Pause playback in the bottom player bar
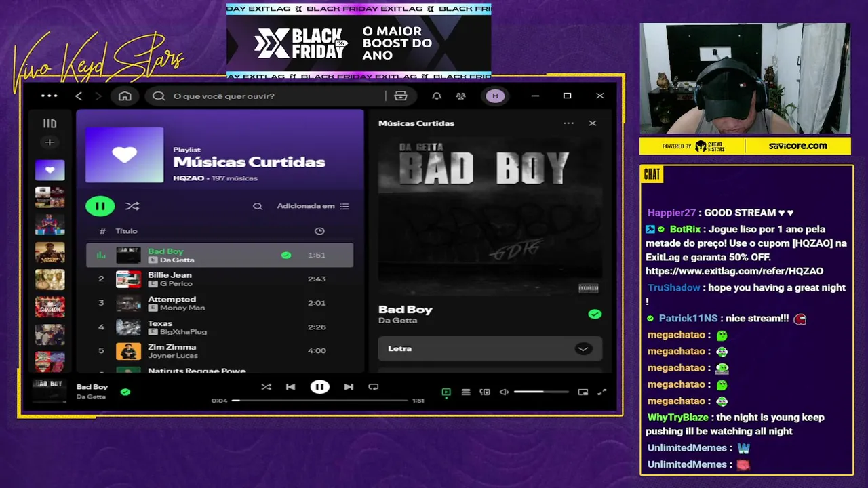Image resolution: width=868 pixels, height=488 pixels. point(319,387)
